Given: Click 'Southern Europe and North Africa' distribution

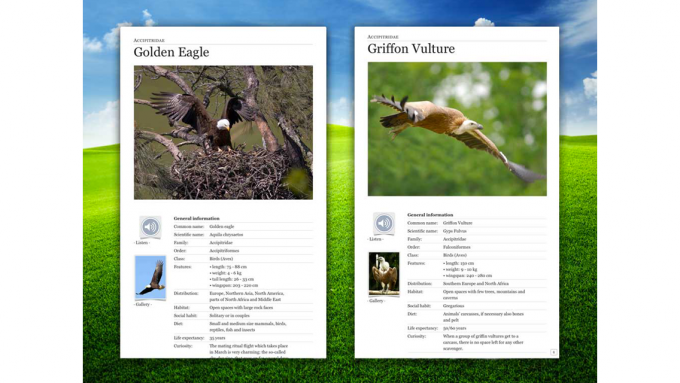Looking at the screenshot, I should [476, 284].
